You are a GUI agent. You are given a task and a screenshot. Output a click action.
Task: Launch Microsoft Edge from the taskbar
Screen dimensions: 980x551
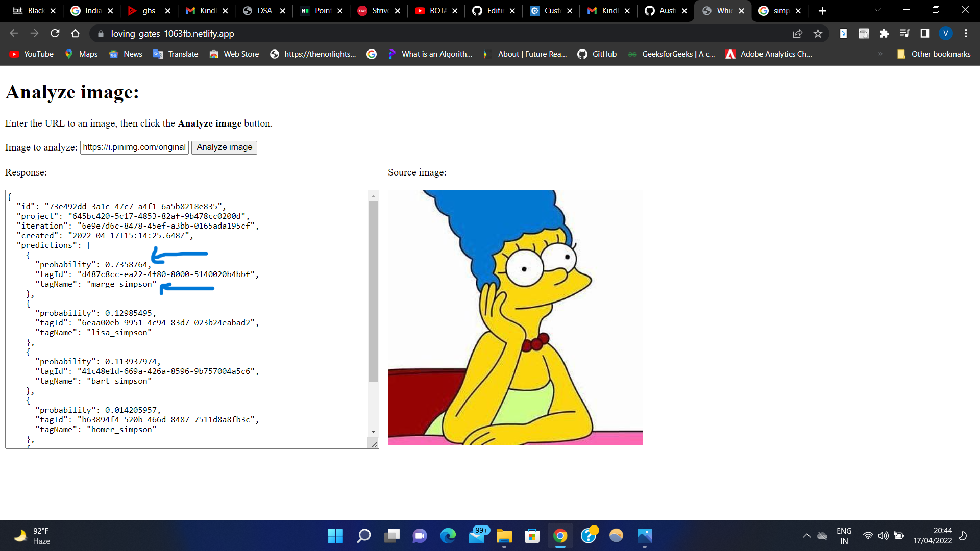[x=449, y=536]
